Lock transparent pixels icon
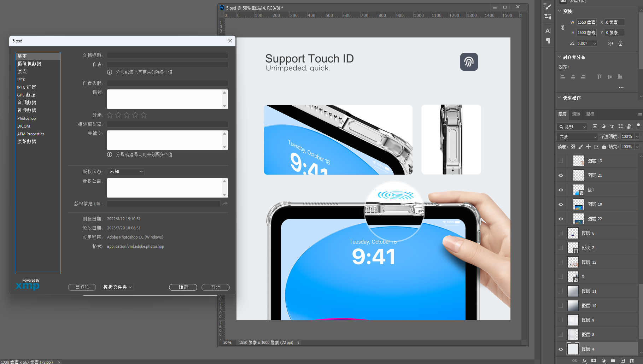 click(x=573, y=147)
